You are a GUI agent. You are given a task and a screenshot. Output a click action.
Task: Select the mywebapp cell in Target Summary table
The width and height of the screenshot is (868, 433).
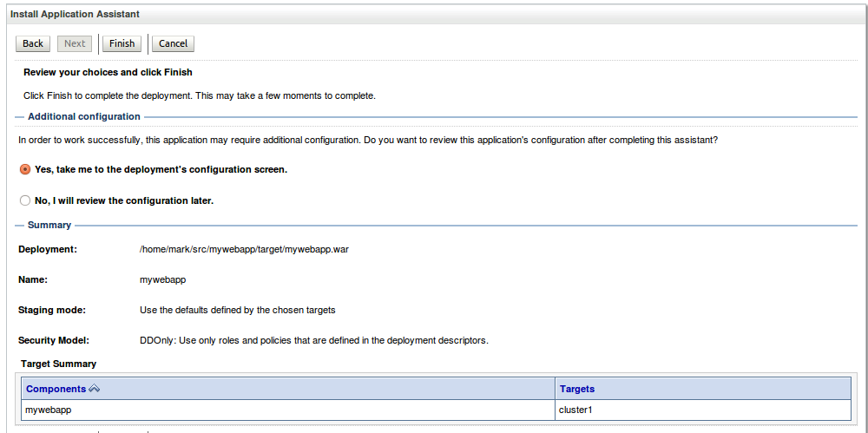49,410
